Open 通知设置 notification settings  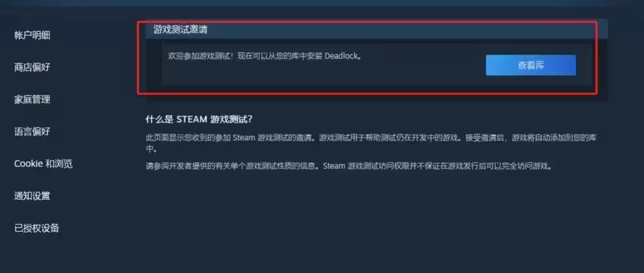pyautogui.click(x=32, y=196)
